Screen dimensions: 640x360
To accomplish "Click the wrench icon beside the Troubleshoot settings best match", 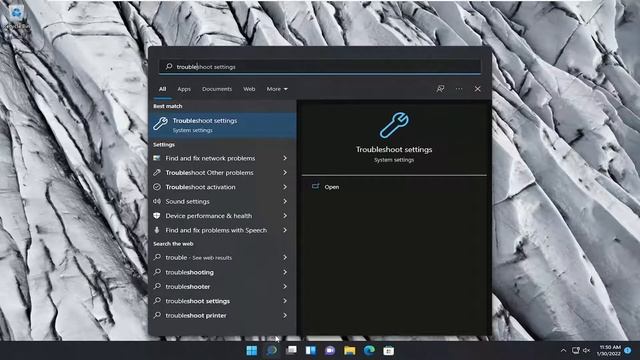I will point(160,124).
